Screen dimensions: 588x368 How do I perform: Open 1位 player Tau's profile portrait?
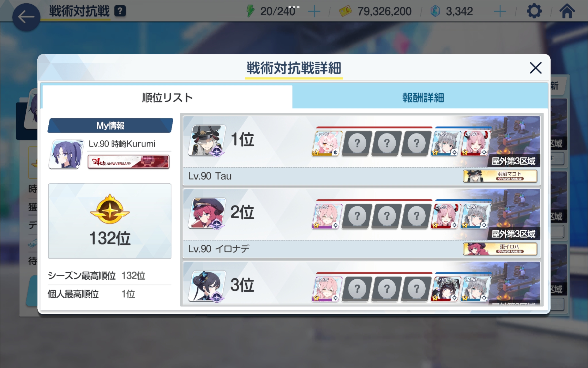(x=207, y=140)
